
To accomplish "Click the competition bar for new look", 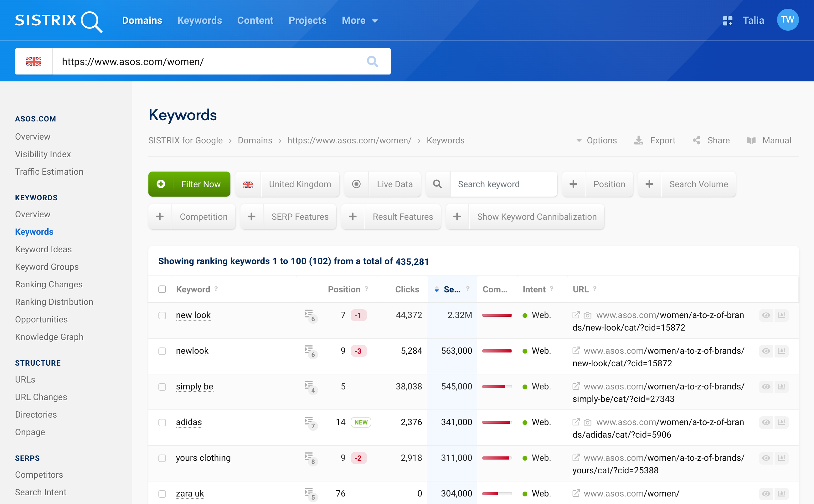I will (x=497, y=315).
